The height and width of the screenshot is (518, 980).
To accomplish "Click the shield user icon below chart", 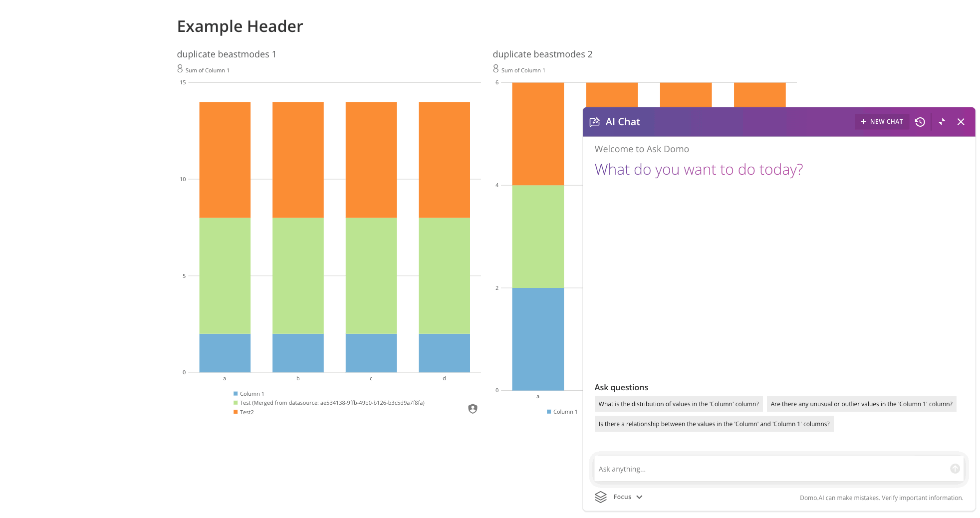I will click(x=473, y=409).
